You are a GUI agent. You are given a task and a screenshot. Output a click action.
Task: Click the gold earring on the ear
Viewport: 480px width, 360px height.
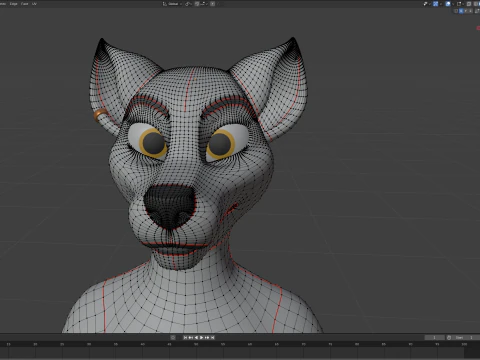(99, 115)
